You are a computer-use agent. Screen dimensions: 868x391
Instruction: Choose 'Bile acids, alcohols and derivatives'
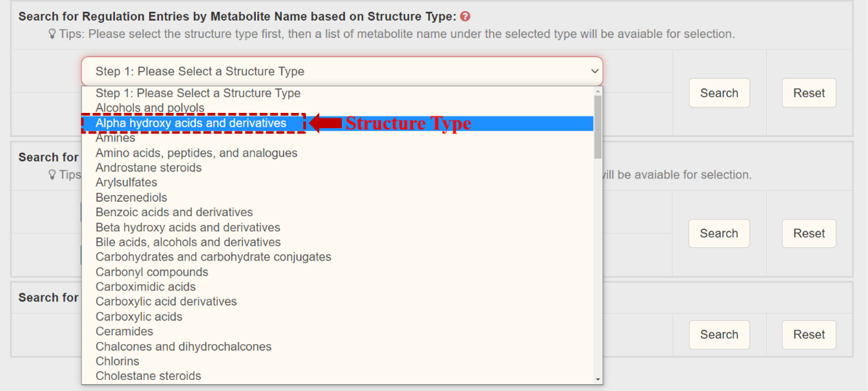(188, 242)
